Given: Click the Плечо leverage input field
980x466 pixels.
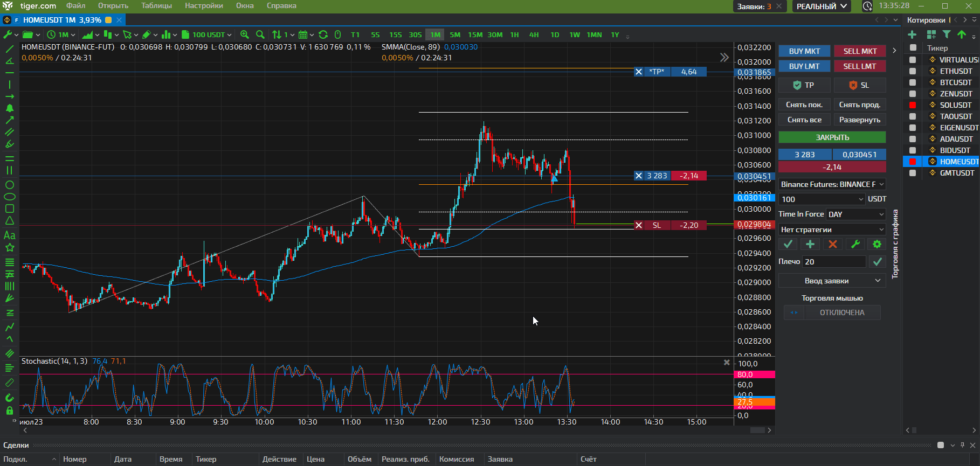Looking at the screenshot, I should [x=834, y=262].
